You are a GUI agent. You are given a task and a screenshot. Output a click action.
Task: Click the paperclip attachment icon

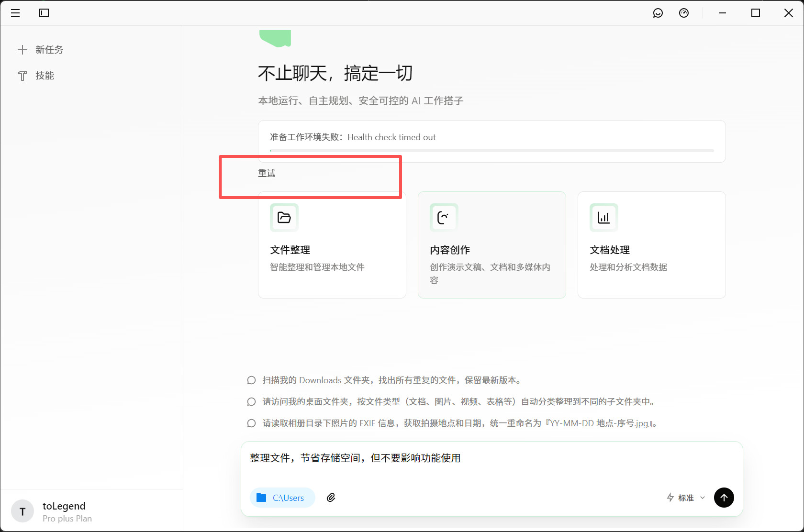[331, 498]
